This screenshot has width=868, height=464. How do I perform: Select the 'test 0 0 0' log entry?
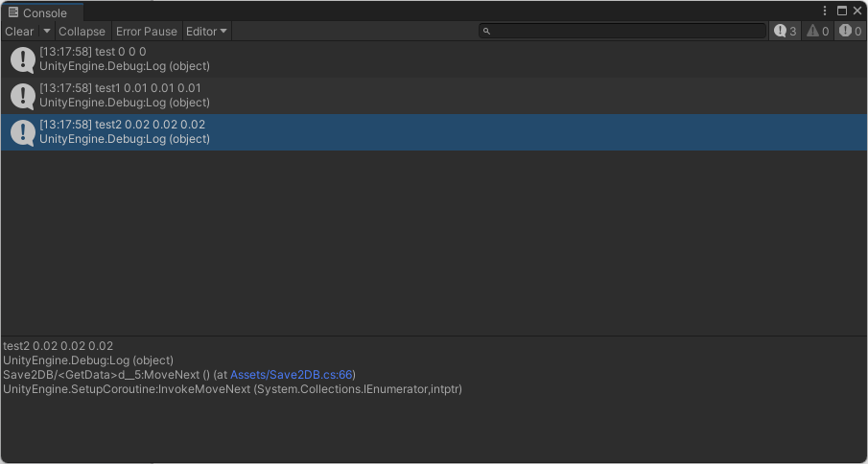coord(434,59)
